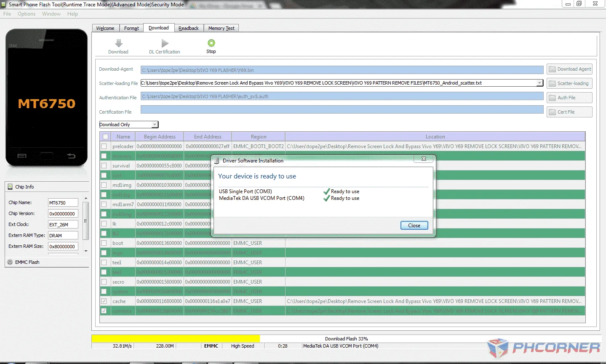Image resolution: width=606 pixels, height=364 pixels.
Task: Click the phone menu key icon
Action: [22, 156]
